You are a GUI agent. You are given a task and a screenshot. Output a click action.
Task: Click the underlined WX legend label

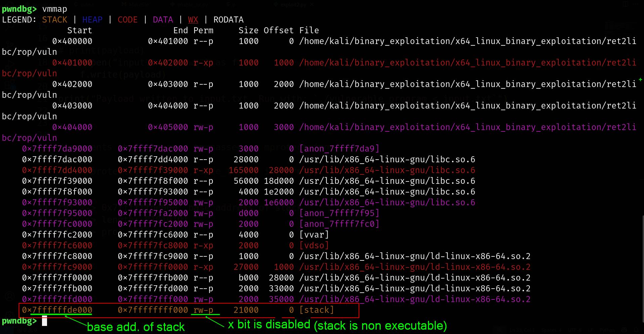point(193,20)
